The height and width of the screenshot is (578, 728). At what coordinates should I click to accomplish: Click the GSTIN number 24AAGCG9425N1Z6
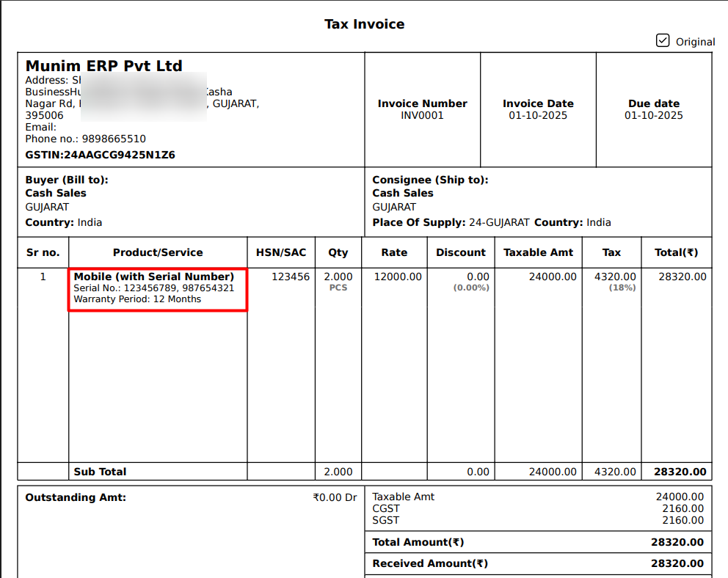100,155
